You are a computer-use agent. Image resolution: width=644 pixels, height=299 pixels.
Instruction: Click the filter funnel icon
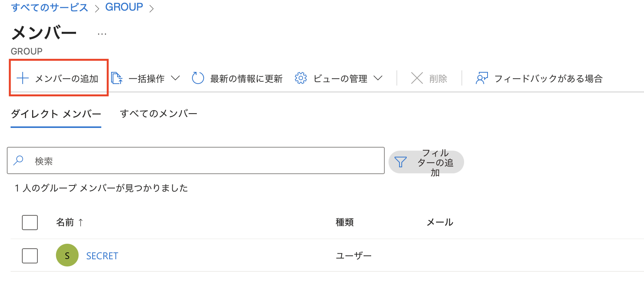coord(401,162)
